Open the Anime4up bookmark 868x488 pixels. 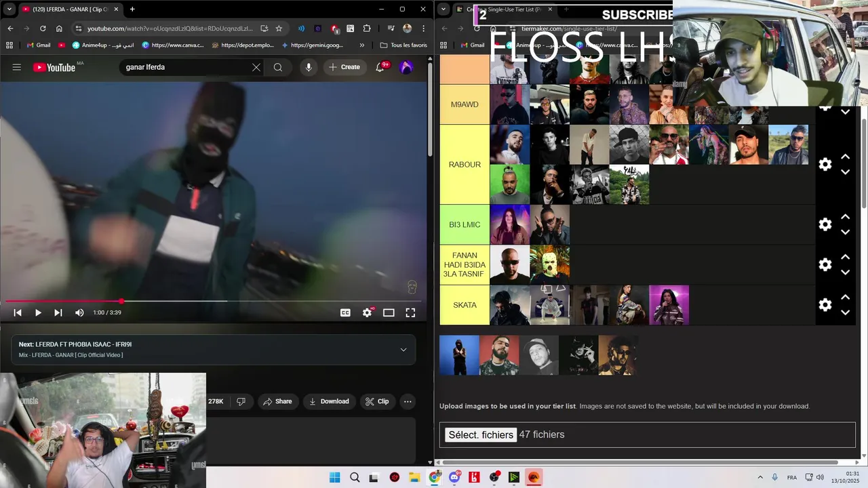[x=103, y=45]
